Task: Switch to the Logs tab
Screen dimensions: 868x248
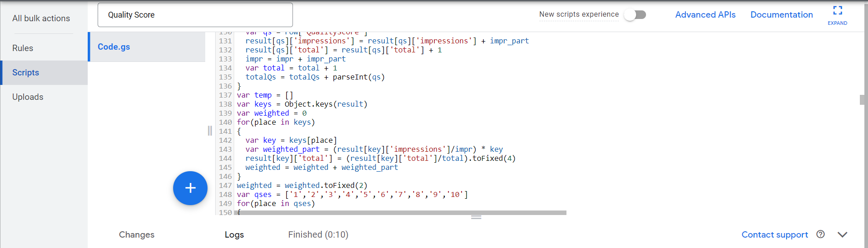Action: coord(234,234)
